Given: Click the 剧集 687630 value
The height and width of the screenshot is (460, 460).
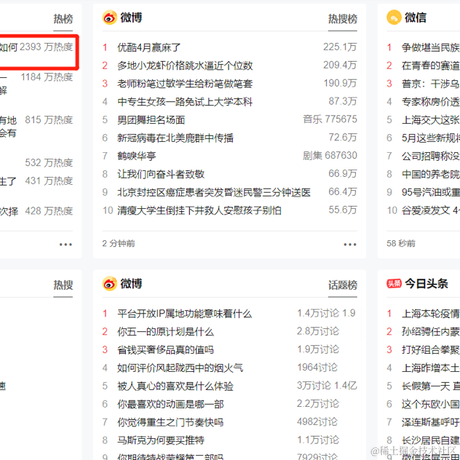Looking at the screenshot, I should [330, 156].
